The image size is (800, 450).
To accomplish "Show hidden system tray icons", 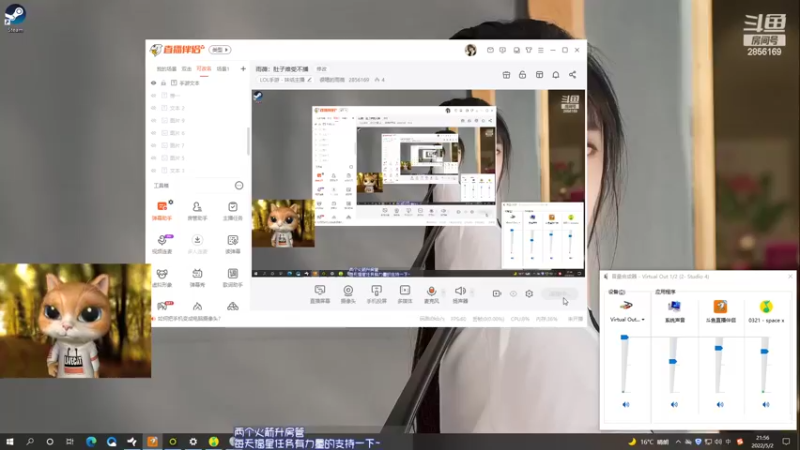I will [x=678, y=442].
